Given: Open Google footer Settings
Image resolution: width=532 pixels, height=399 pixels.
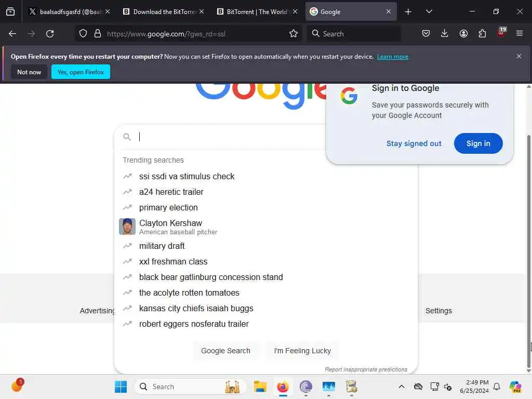Looking at the screenshot, I should [x=438, y=311].
